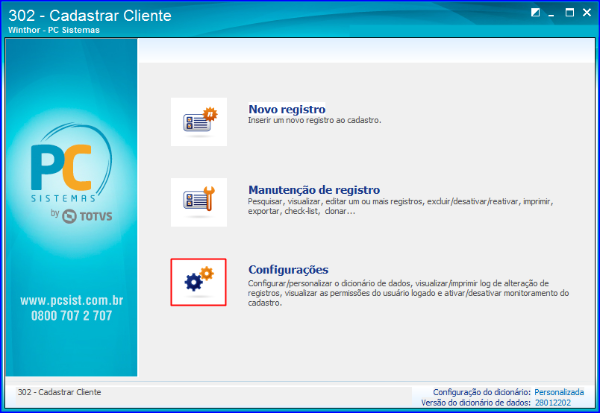
Task: Click '302 - Cadastrar Cliente' in status bar
Action: pos(59,392)
